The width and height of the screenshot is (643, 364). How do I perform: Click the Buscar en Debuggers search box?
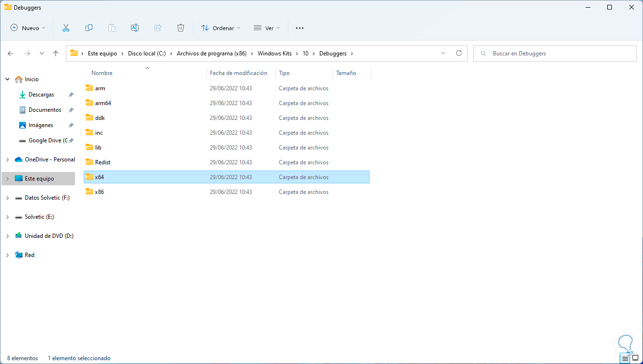pyautogui.click(x=555, y=54)
